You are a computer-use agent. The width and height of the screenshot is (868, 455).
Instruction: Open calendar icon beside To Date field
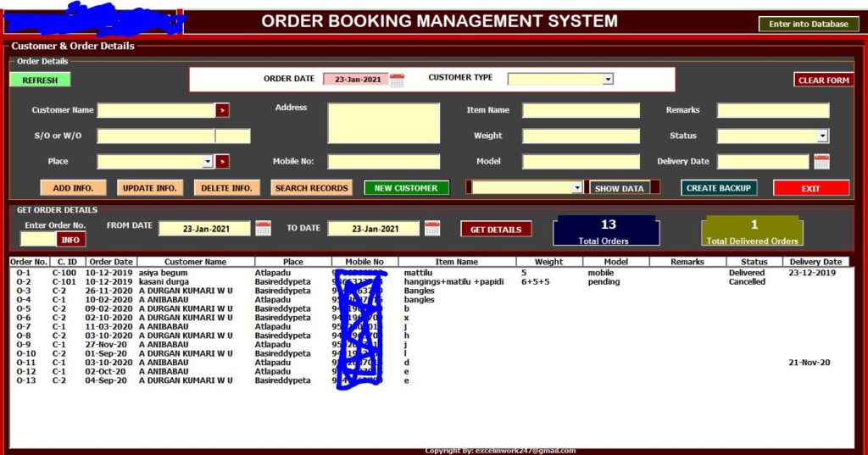432,228
